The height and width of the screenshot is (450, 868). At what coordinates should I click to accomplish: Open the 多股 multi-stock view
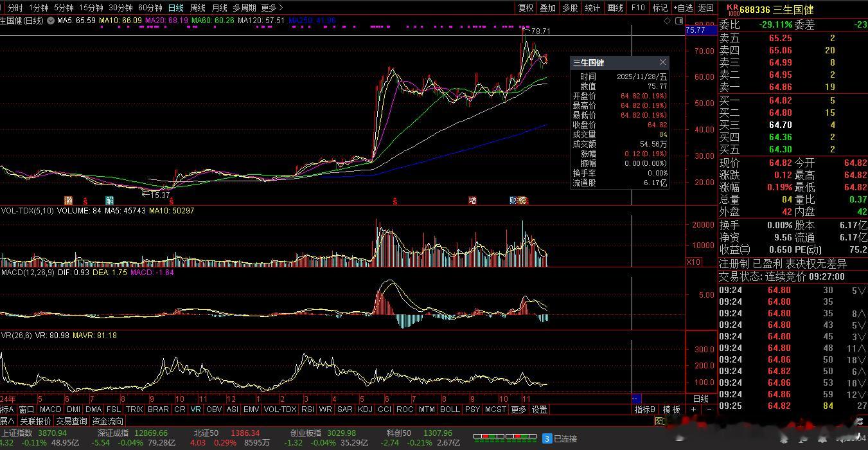570,8
